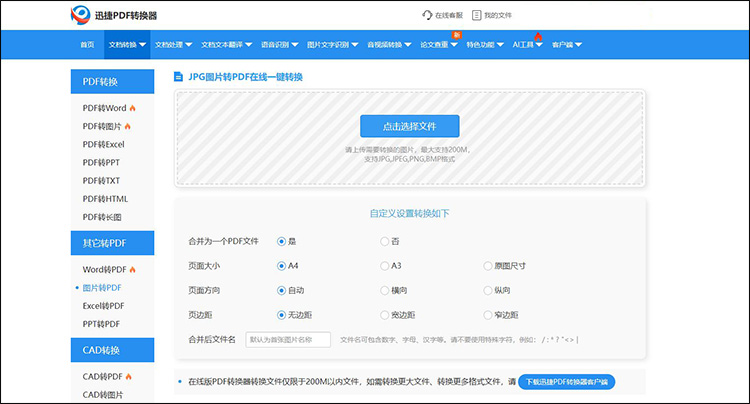Image resolution: width=750 pixels, height=404 pixels.
Task: Open 我的文件 document icon
Action: [476, 15]
